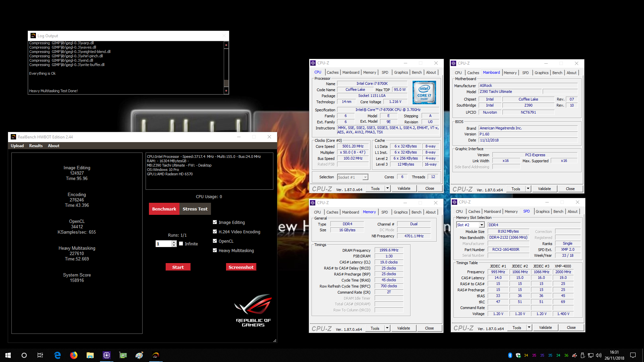Expand Tools arrow in CPU-Z CPU window
The height and width of the screenshot is (362, 644).
coord(387,188)
